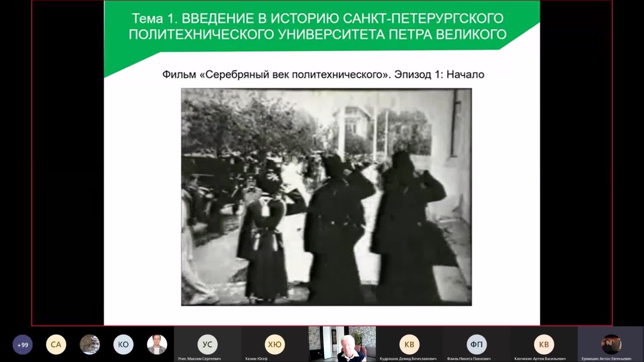The width and height of the screenshot is (644, 362).
Task: Click the КВ avatar of Клочихин Артем Васильевич
Action: (x=544, y=344)
